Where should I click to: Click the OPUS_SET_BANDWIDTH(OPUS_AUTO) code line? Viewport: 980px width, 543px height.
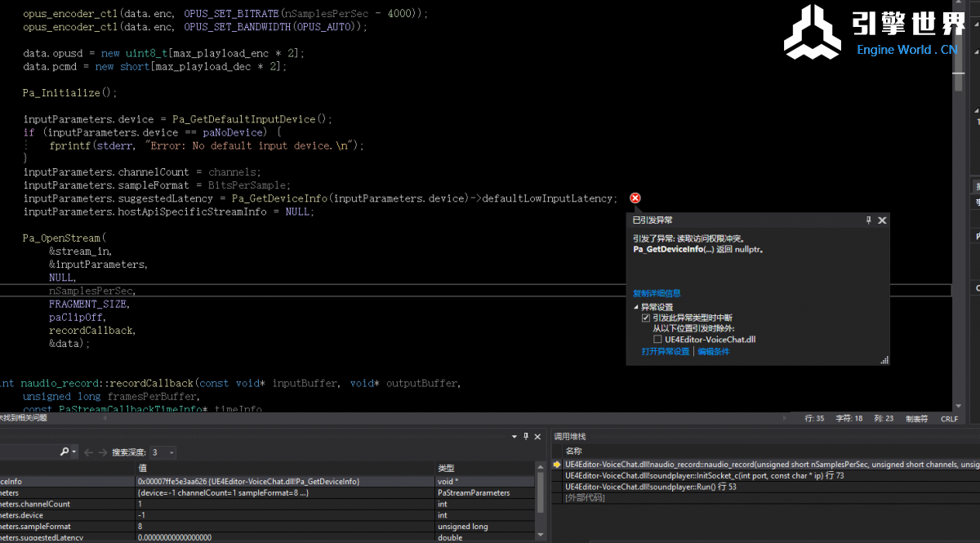pyautogui.click(x=195, y=27)
